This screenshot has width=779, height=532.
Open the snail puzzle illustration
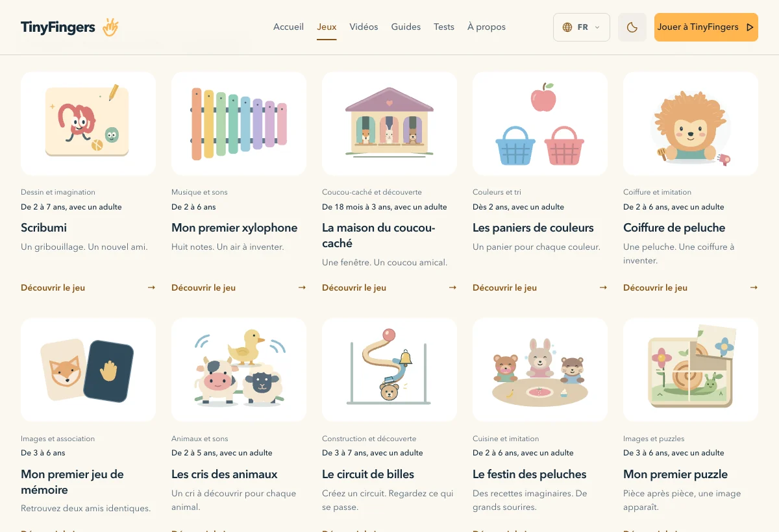(x=691, y=370)
